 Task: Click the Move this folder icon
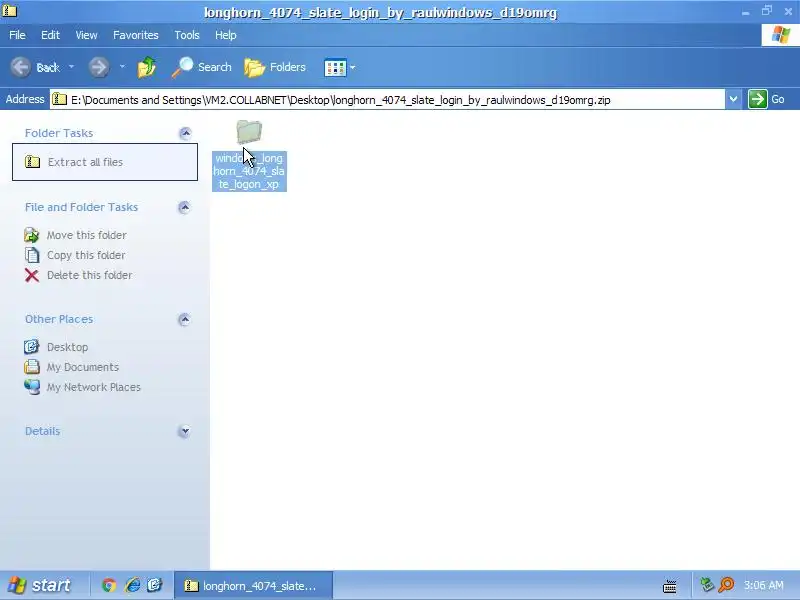(x=32, y=235)
